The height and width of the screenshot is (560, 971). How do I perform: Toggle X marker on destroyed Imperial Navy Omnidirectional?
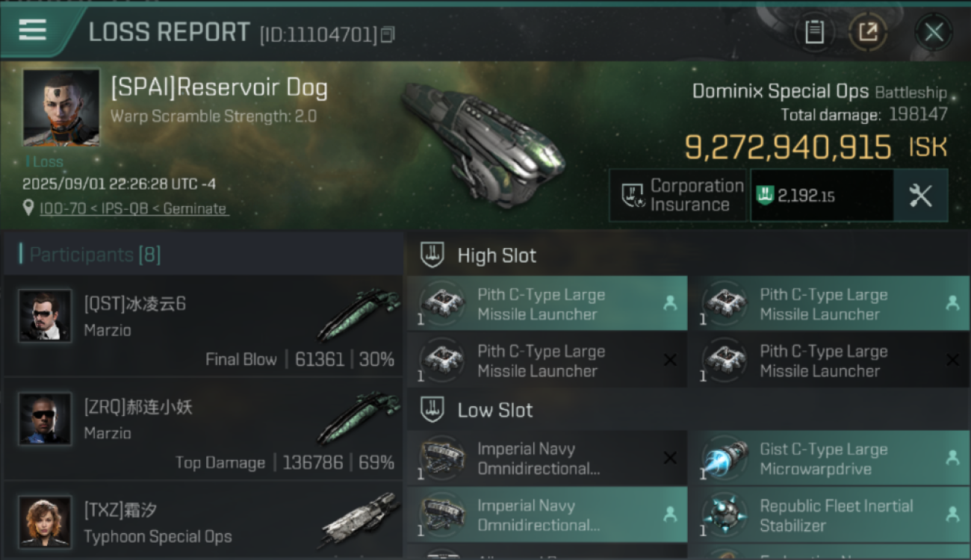pyautogui.click(x=670, y=458)
